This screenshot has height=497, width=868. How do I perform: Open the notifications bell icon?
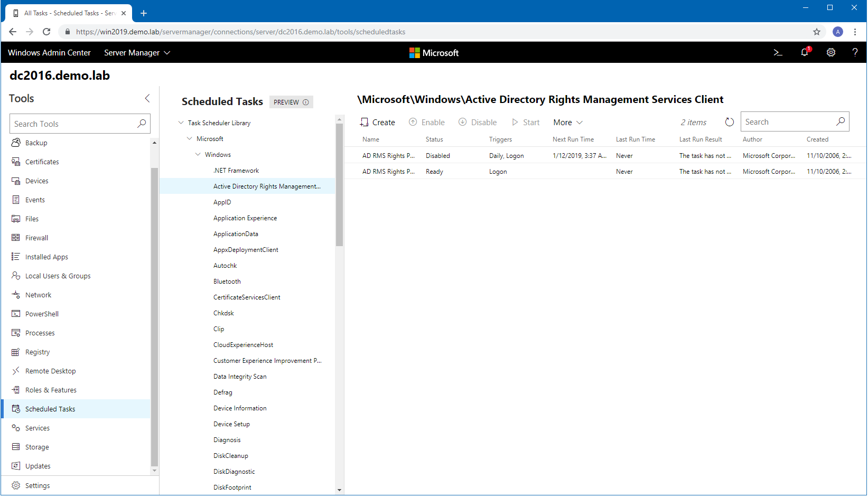click(805, 52)
